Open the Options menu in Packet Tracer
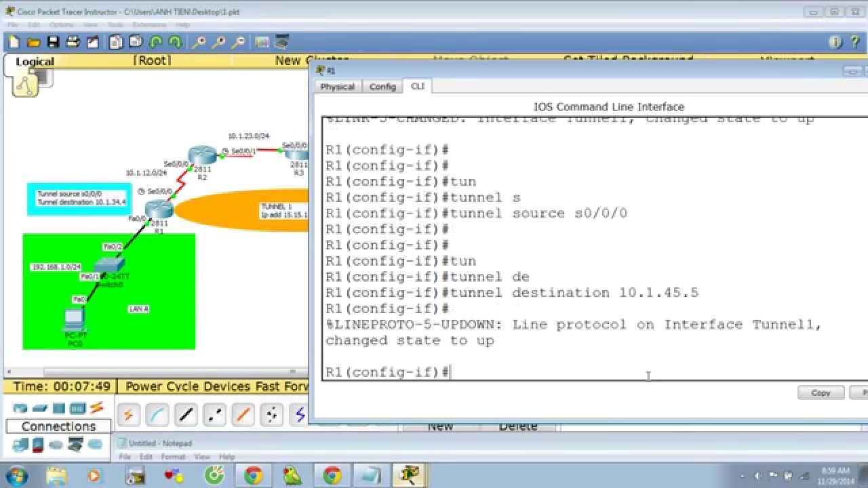868x488 pixels. click(x=62, y=24)
